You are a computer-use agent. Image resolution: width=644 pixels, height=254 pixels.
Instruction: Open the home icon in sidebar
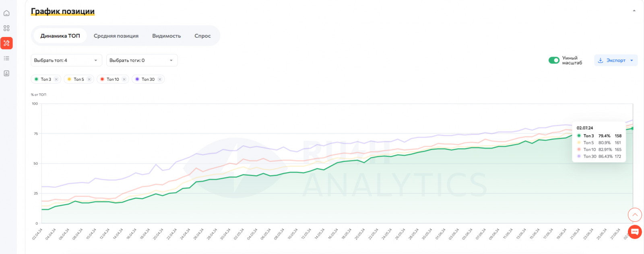coord(6,13)
